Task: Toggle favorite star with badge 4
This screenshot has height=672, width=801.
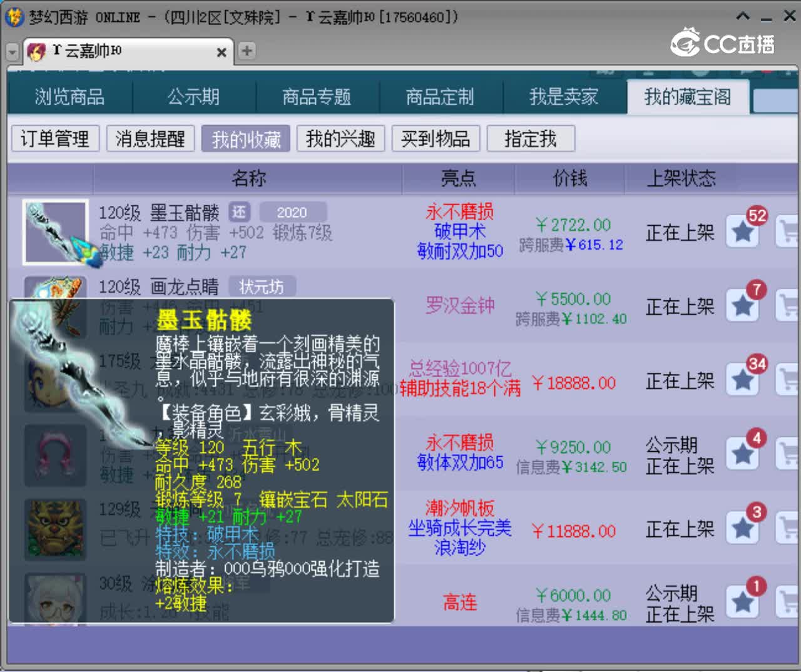Action: point(743,454)
